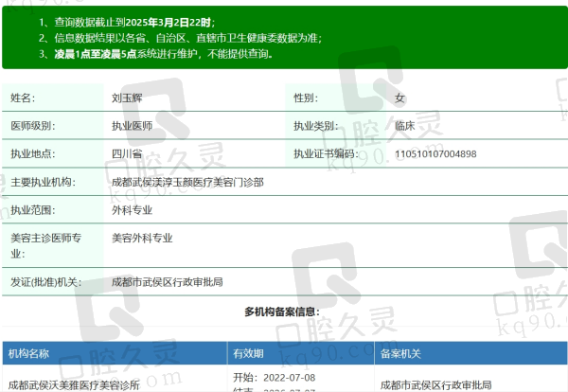
Task: Select the 执业医师 level value
Action: tap(132, 126)
